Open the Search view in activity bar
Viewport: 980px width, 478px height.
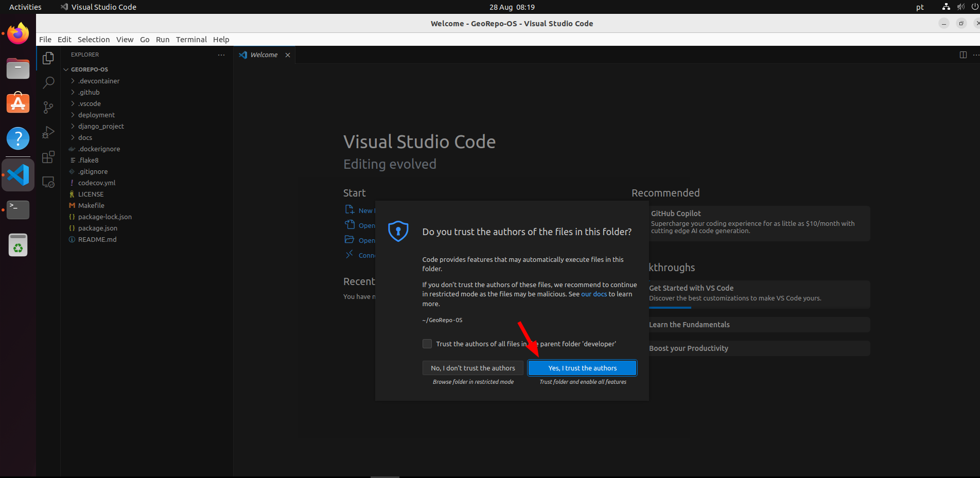click(x=48, y=82)
